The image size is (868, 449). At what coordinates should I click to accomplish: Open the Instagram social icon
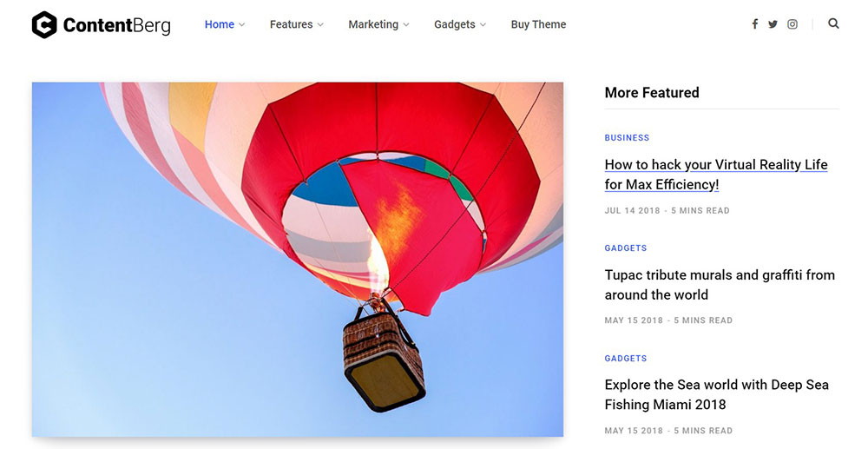[x=792, y=23]
